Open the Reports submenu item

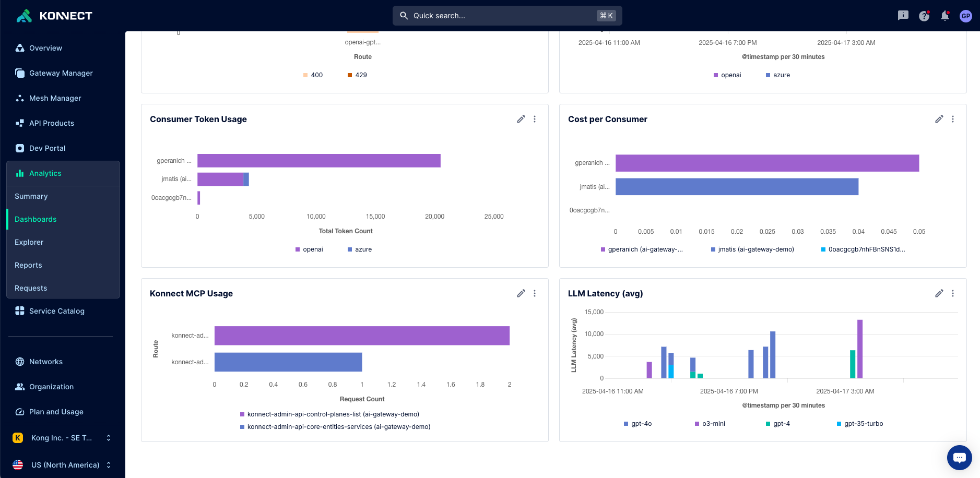click(x=28, y=265)
